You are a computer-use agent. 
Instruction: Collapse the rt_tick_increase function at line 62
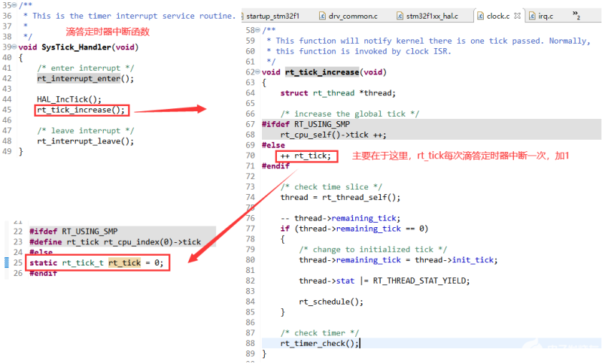click(x=258, y=72)
